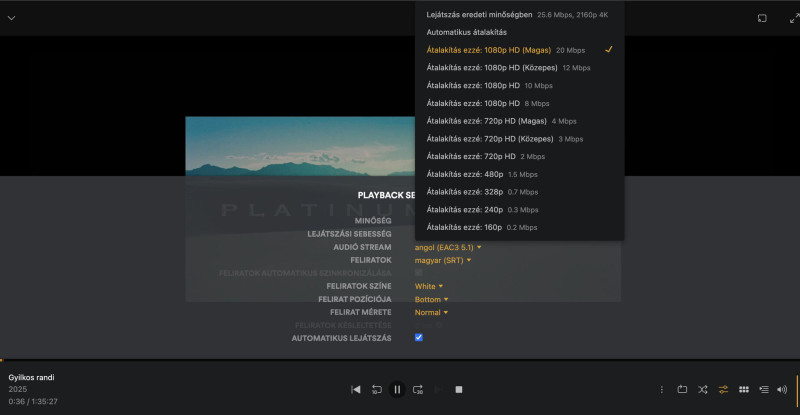Mute audio with the speaker icon
The width and height of the screenshot is (800, 415).
(782, 389)
